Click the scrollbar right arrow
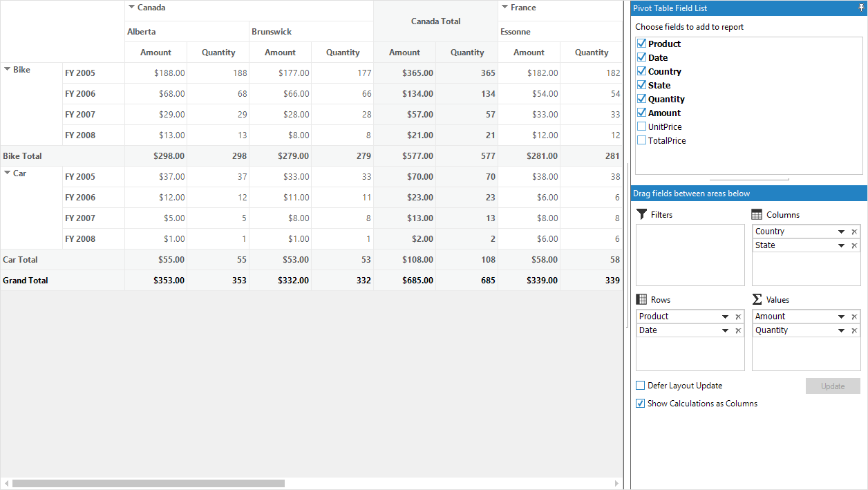 [617, 484]
